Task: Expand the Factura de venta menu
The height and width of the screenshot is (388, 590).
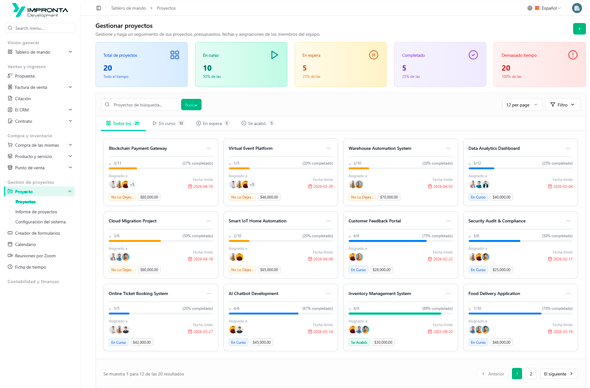Action: pyautogui.click(x=40, y=87)
